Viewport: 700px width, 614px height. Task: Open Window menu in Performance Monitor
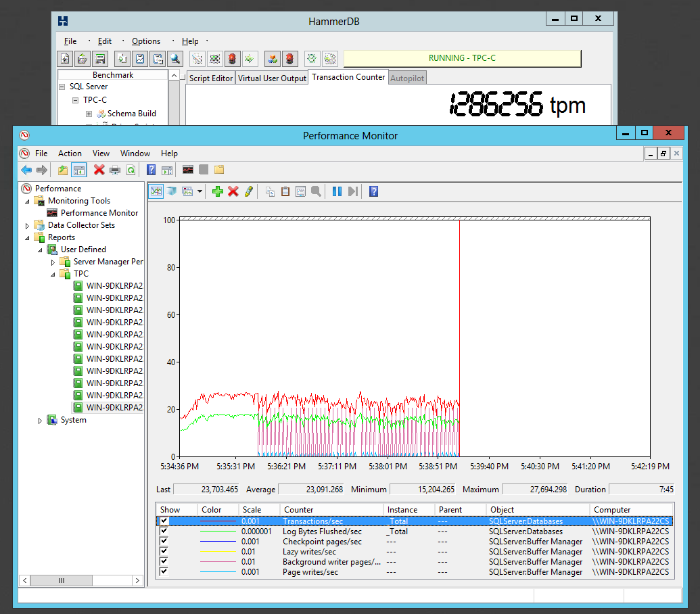click(135, 153)
